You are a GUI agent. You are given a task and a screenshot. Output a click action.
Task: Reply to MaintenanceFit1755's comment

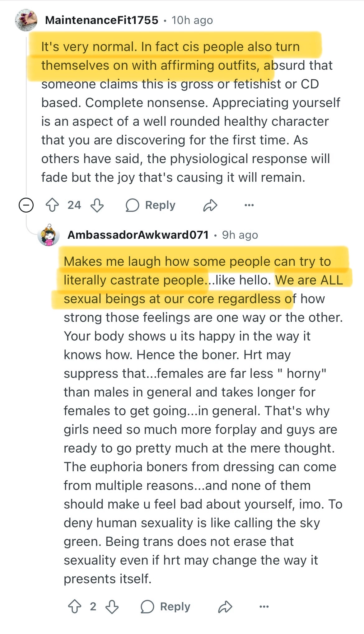(x=151, y=205)
